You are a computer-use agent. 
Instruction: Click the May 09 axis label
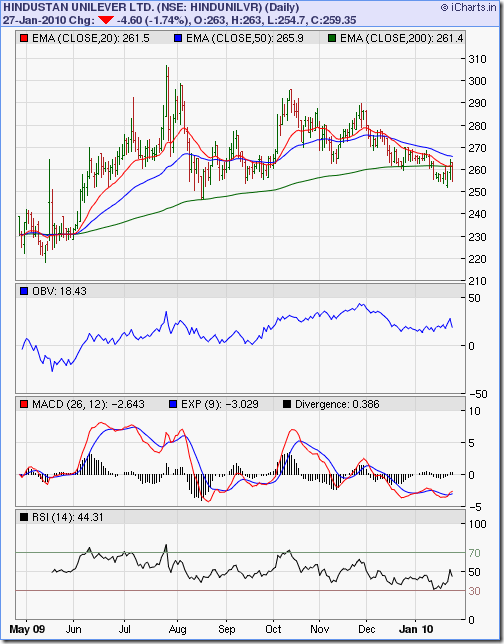(27, 629)
